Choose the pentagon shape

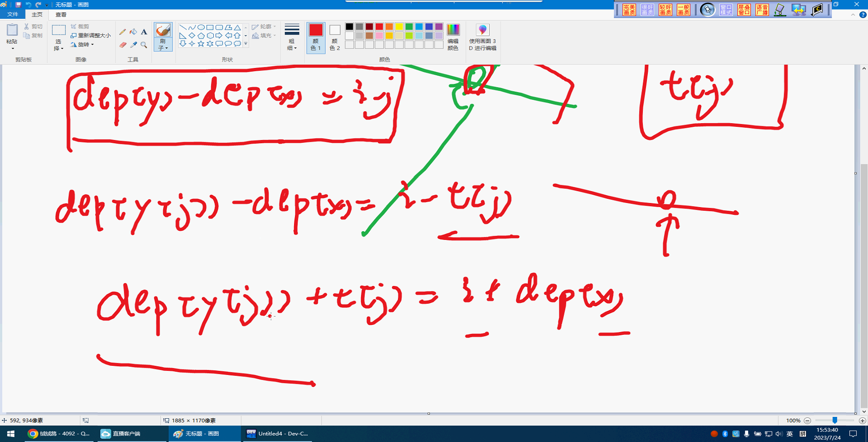tap(201, 36)
